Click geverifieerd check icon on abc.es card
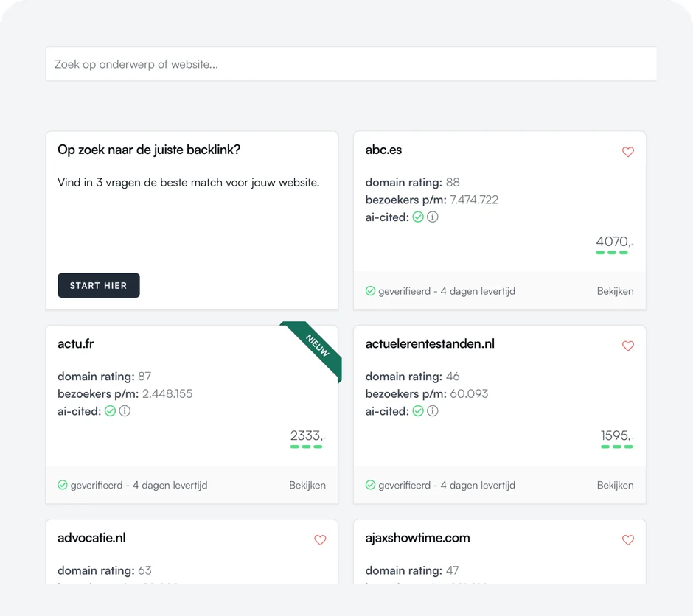Image resolution: width=693 pixels, height=616 pixels. 370,291
